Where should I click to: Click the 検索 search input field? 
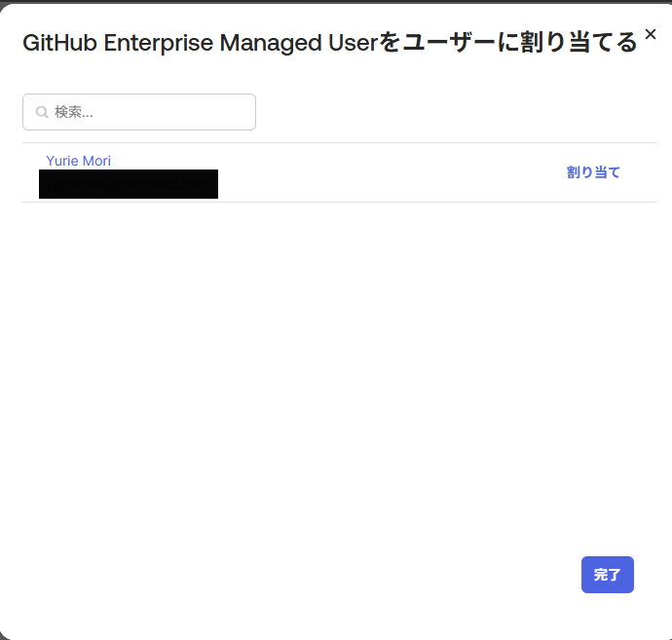(x=139, y=112)
